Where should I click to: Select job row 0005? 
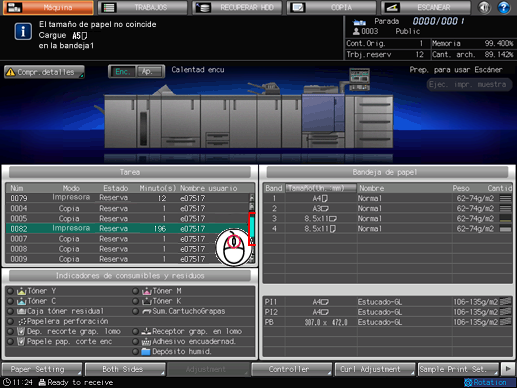[127, 218]
